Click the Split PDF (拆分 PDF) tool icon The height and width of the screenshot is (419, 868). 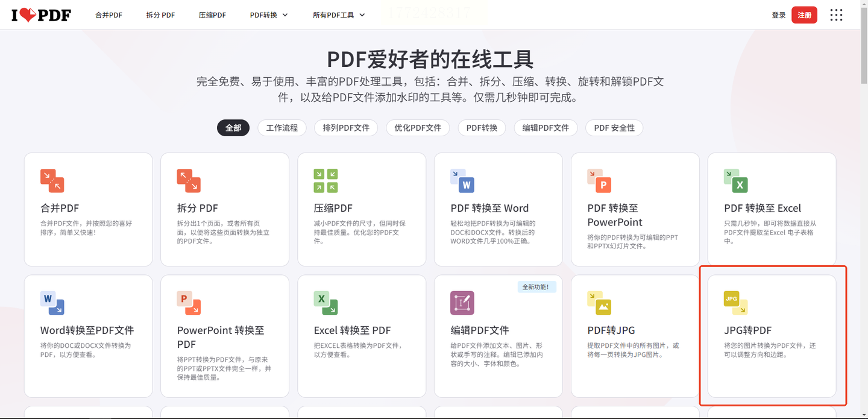click(189, 181)
